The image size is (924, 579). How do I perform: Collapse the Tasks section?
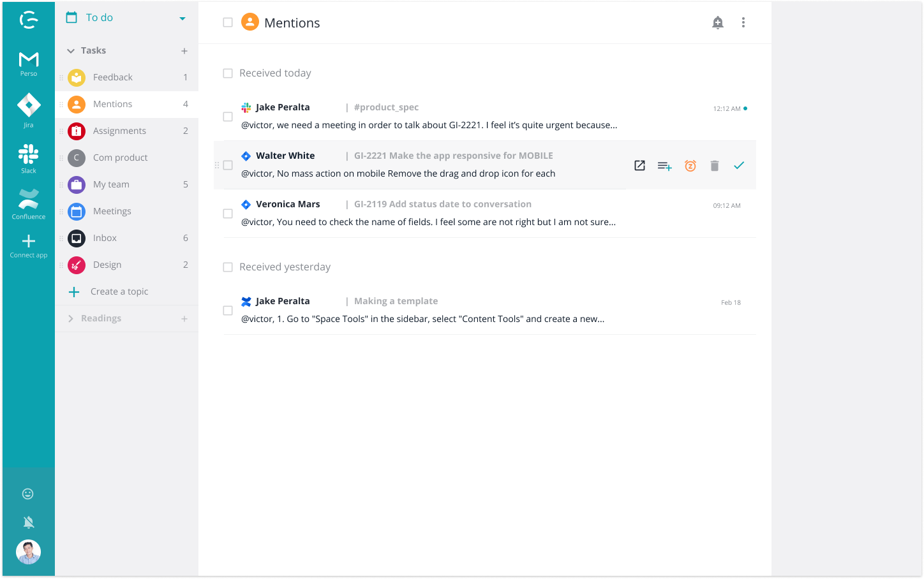tap(71, 51)
